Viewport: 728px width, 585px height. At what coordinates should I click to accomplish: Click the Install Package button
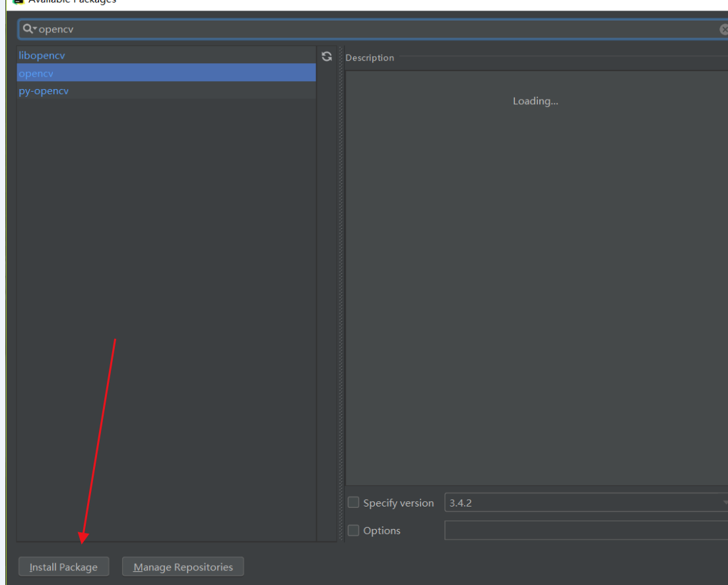[63, 567]
